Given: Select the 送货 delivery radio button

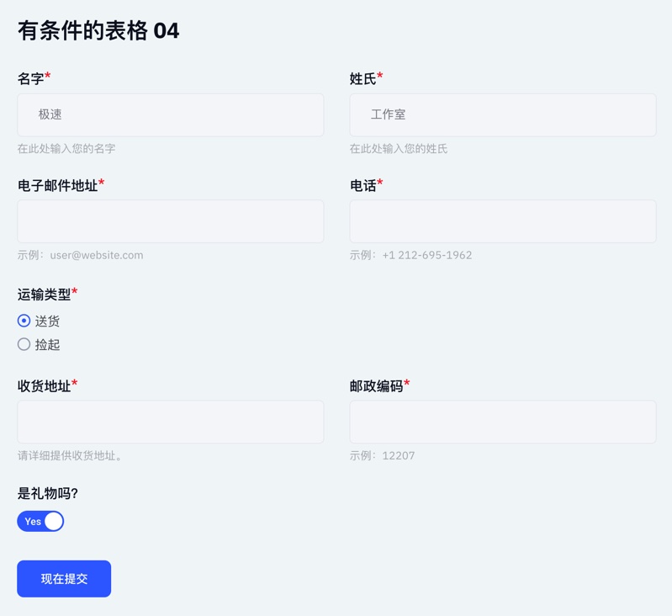Looking at the screenshot, I should coord(24,321).
